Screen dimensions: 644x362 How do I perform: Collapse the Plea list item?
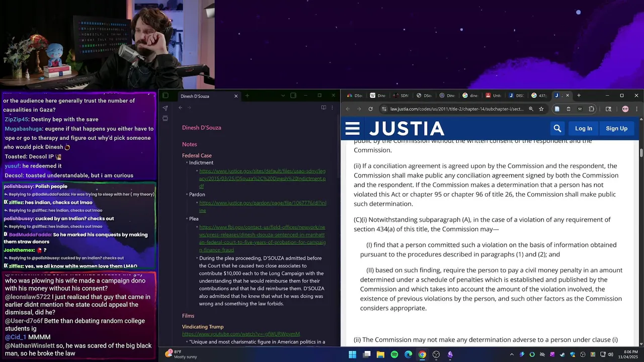(187, 219)
